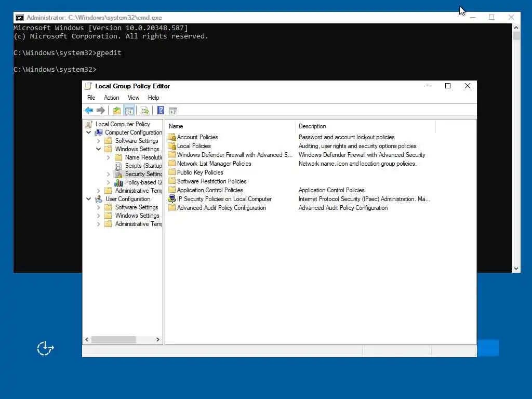This screenshot has height=399, width=532.
Task: Close the Local Group Policy Editor window
Action: (x=467, y=86)
